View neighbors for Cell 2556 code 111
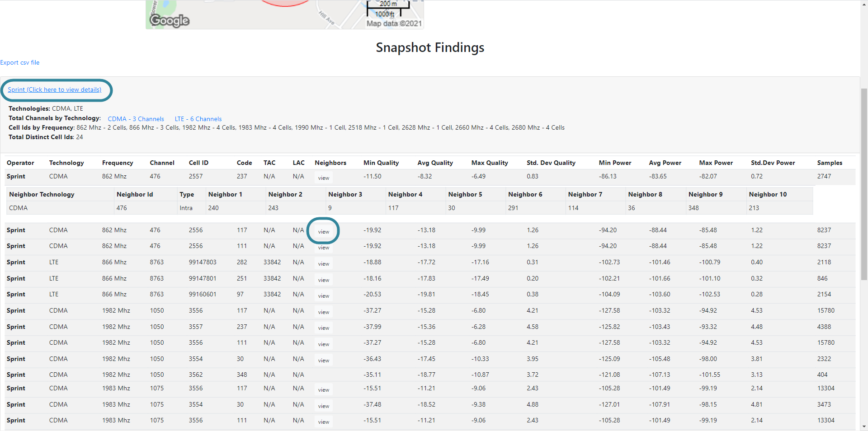Viewport: 868px width, 431px height. pyautogui.click(x=323, y=248)
